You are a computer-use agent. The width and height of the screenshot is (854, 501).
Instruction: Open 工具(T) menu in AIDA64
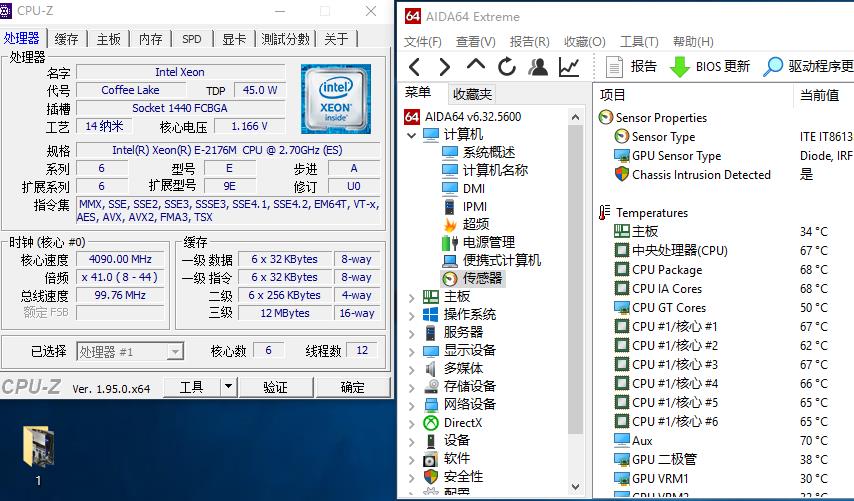[639, 41]
